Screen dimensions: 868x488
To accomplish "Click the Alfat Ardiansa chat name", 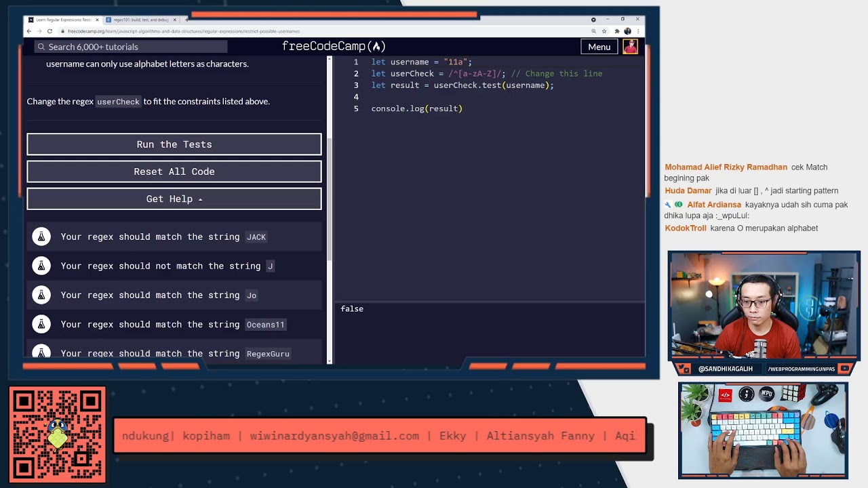I will [x=713, y=205].
